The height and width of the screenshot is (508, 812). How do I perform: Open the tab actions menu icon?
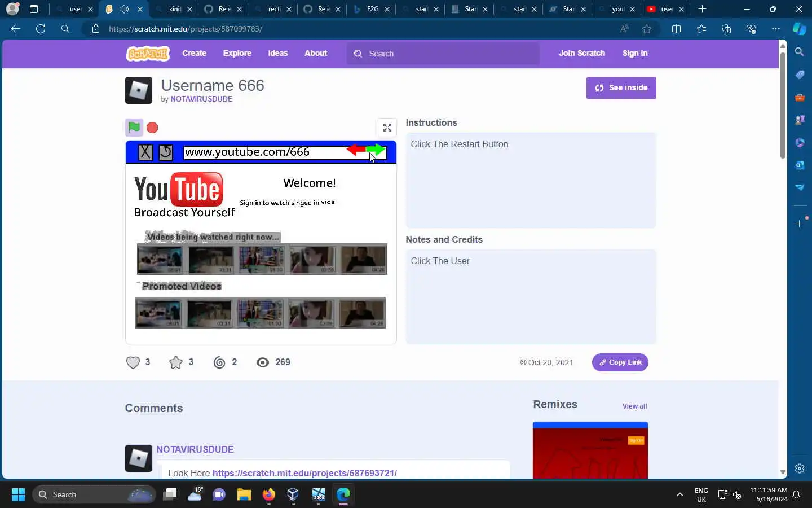point(34,9)
